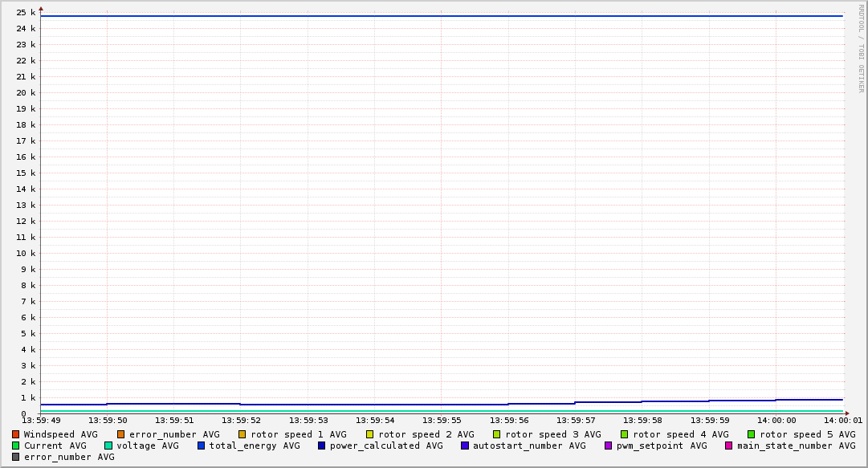Image resolution: width=868 pixels, height=468 pixels.
Task: Click the 14:00:00 time axis label
Action: [x=776, y=420]
